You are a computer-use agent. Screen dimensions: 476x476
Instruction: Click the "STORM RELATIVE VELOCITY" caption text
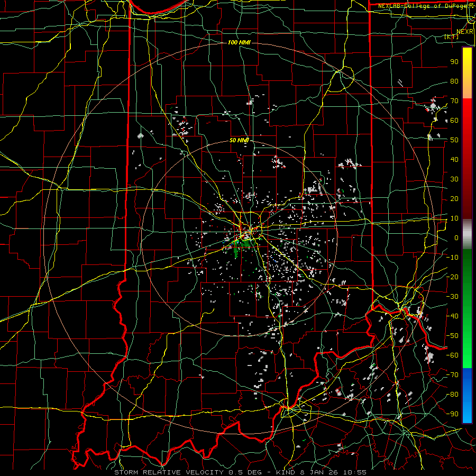(169, 472)
